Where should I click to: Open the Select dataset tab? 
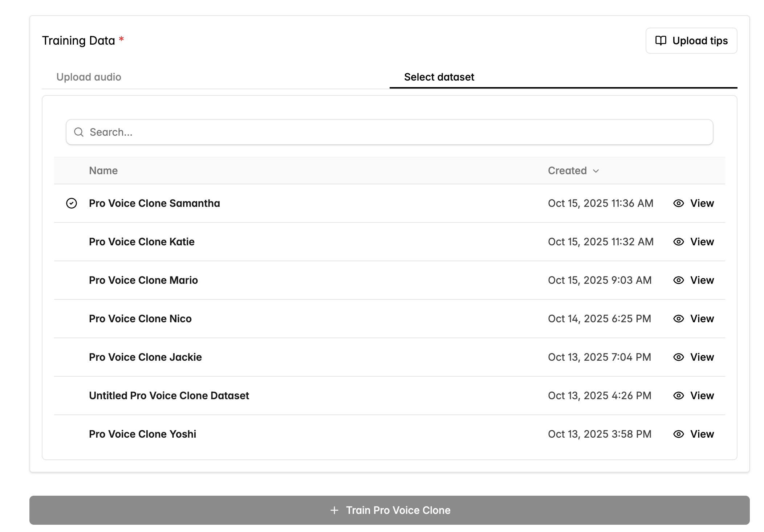(x=439, y=77)
